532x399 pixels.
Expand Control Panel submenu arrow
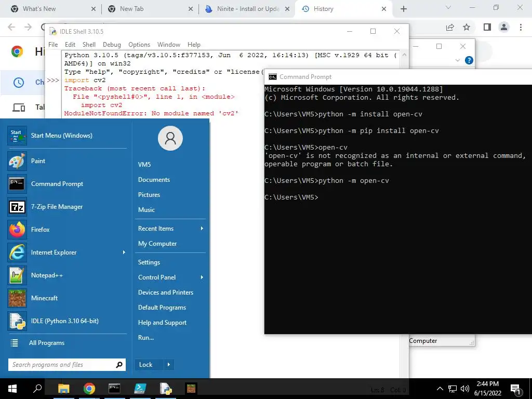(x=202, y=277)
